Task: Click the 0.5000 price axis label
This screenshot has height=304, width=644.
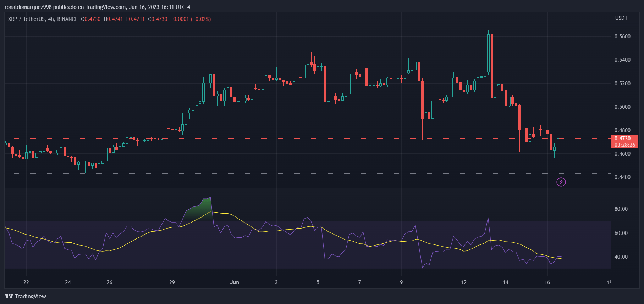Action: (622, 107)
